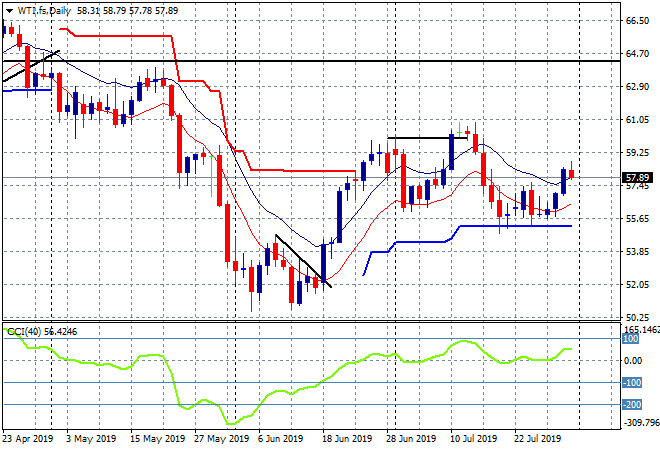Click the 22 Jul 2019 date label

pos(538,439)
